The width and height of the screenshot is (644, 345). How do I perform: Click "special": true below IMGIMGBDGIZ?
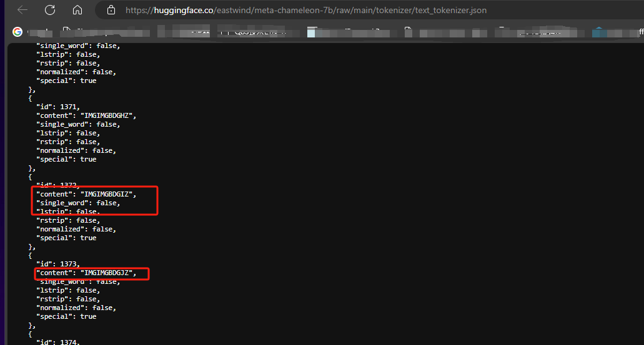tap(66, 238)
